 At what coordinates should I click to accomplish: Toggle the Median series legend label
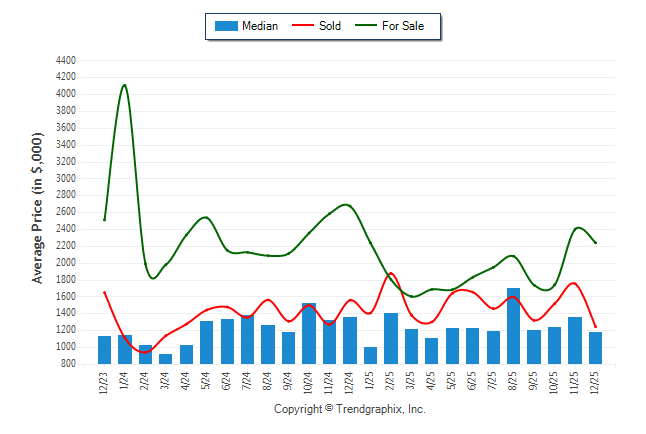click(x=260, y=26)
